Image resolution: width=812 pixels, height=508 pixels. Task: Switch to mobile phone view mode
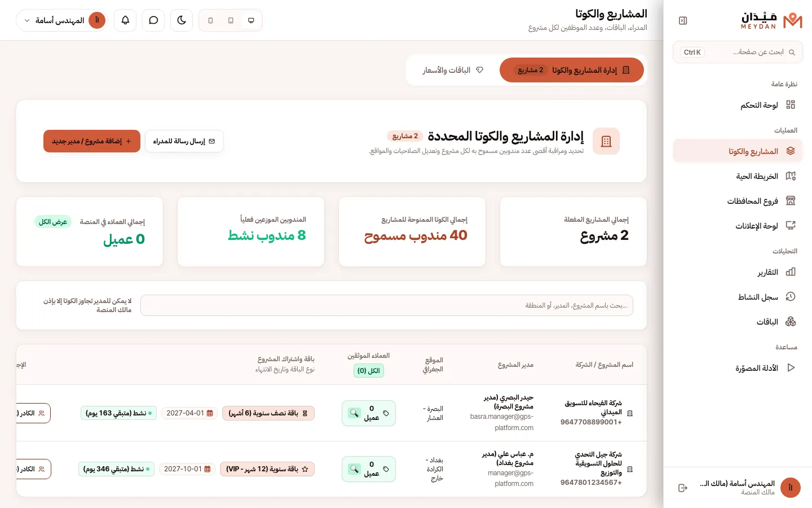[x=210, y=20]
